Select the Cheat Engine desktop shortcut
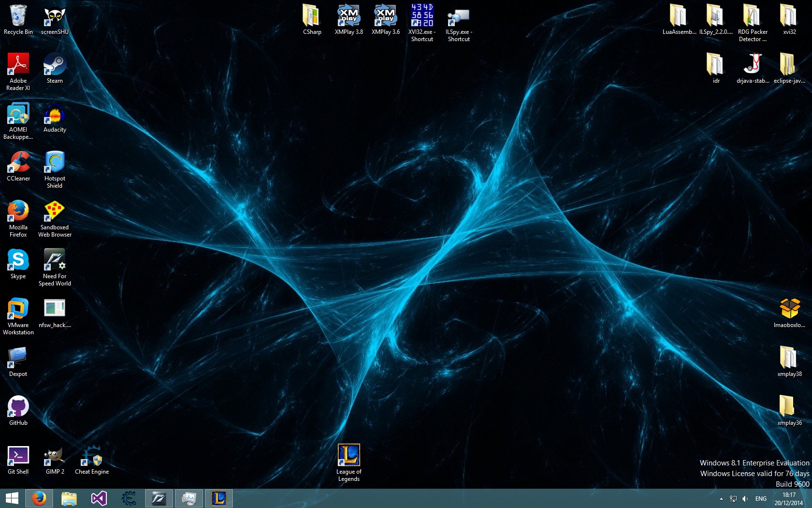The image size is (812, 508). coord(92,460)
